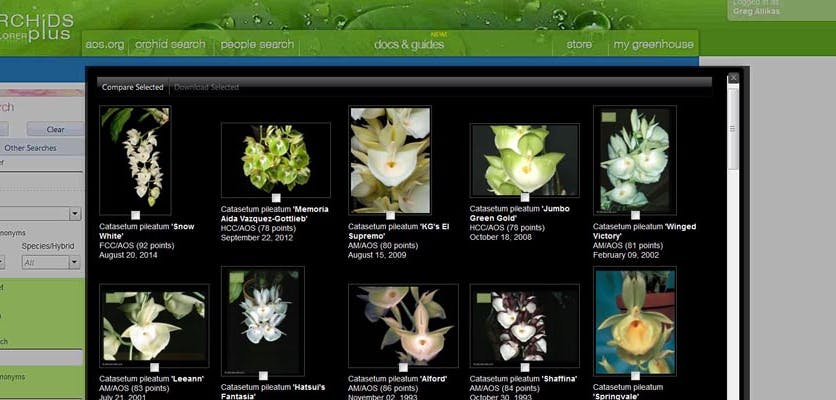Switch to Other Searches tab
836x400 pixels.
coord(30,148)
